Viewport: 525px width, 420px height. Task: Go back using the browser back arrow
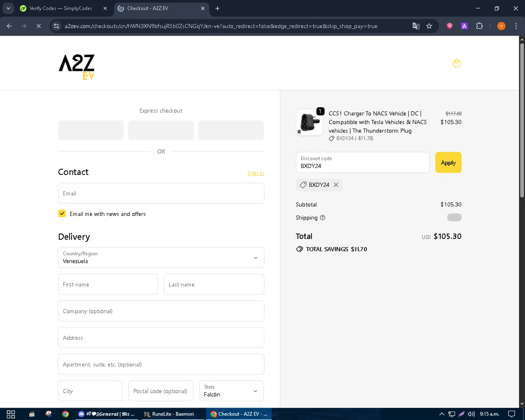[x=9, y=26]
